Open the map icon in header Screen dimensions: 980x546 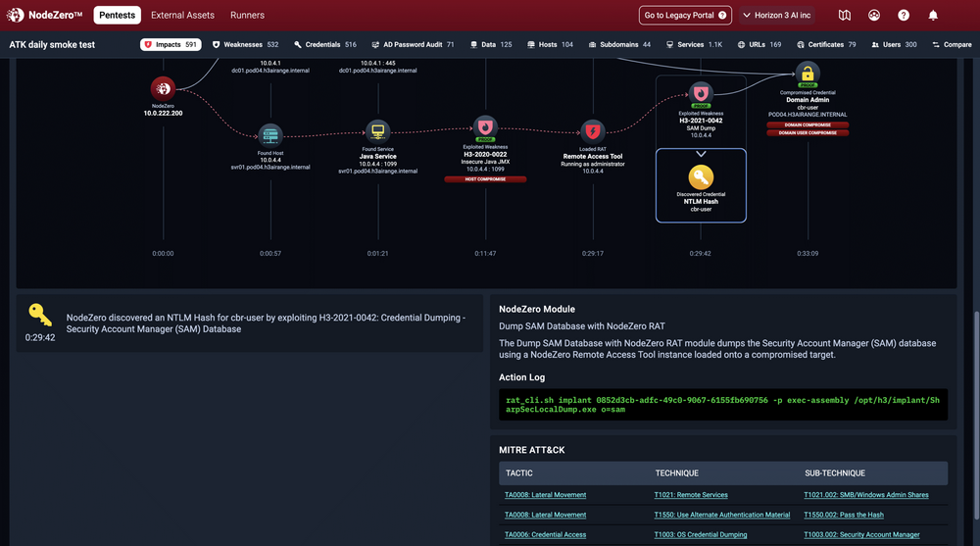click(x=845, y=16)
